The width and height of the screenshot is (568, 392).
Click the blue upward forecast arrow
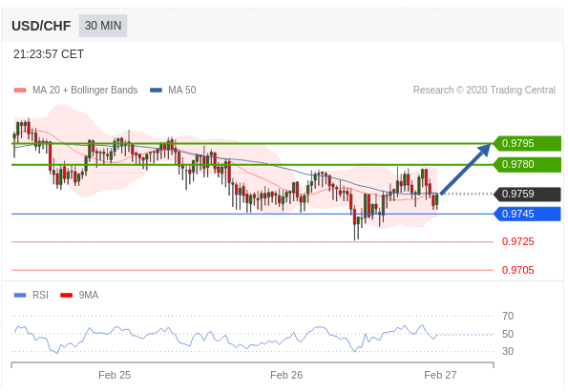(466, 169)
